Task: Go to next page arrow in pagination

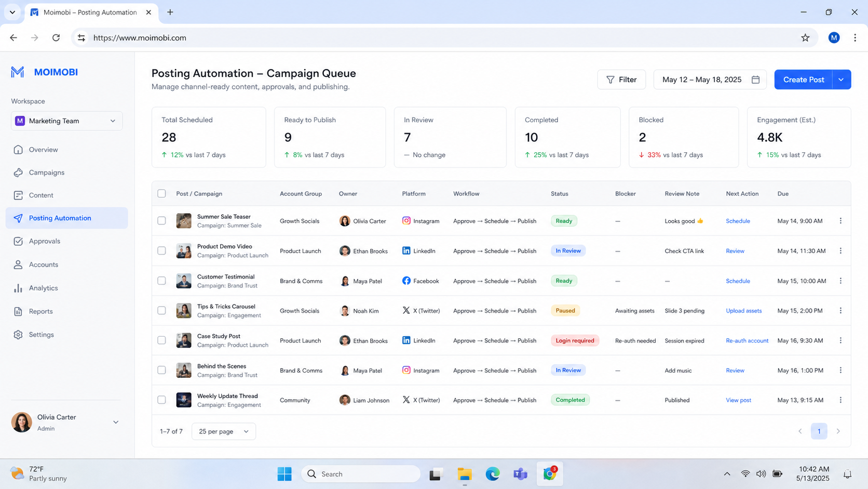Action: [838, 431]
